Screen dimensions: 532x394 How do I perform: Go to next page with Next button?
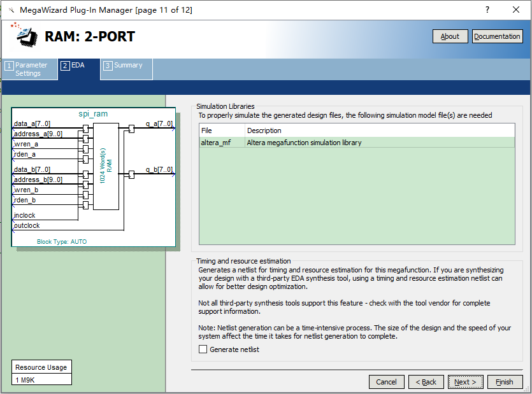466,382
